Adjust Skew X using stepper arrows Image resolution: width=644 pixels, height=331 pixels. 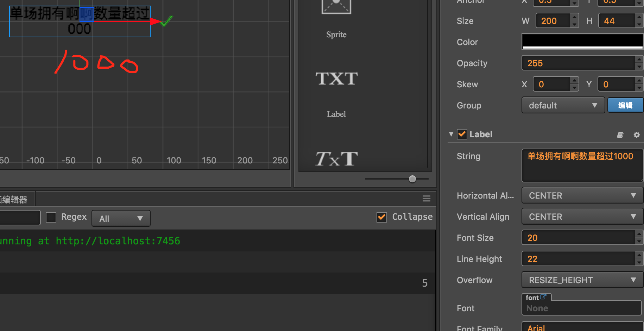tap(574, 84)
